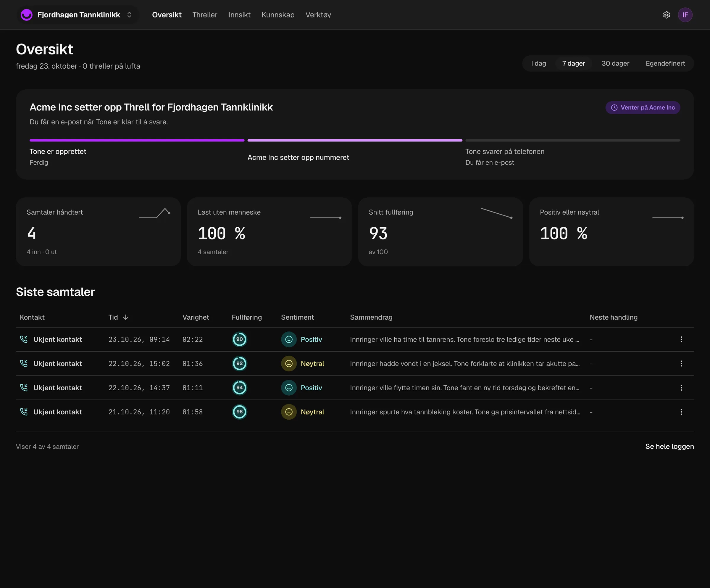The height and width of the screenshot is (588, 710).
Task: Open the Positiv eller nøytral card
Action: point(611,232)
